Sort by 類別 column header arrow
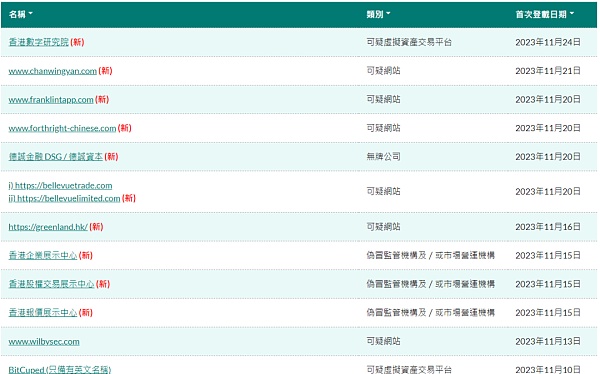Viewport: 600px width, 374px height. point(388,14)
